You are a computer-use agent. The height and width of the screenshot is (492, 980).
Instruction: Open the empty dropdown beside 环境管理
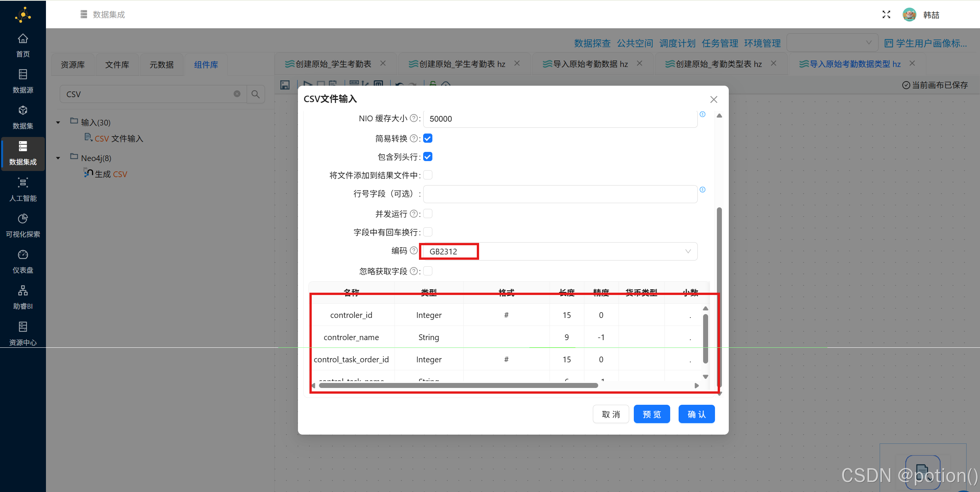coord(832,42)
